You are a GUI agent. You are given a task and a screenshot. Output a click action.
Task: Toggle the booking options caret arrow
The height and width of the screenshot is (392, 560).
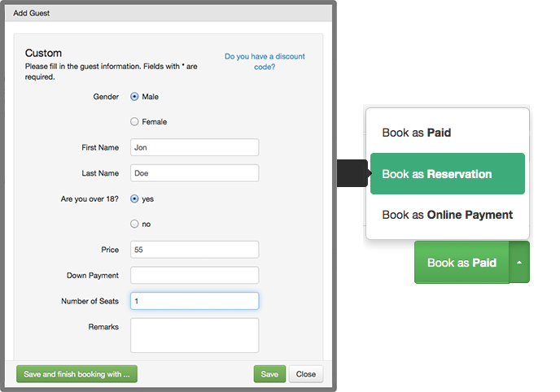pos(519,263)
